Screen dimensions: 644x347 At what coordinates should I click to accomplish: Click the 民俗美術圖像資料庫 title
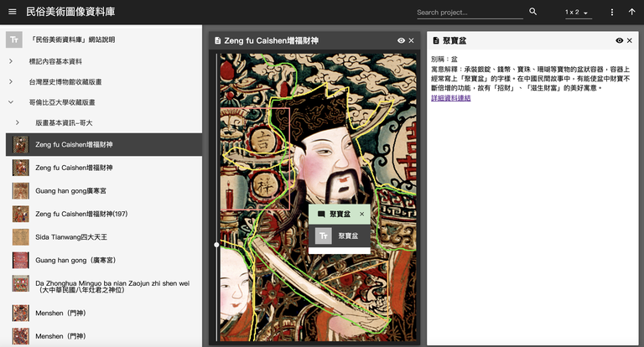pyautogui.click(x=70, y=12)
